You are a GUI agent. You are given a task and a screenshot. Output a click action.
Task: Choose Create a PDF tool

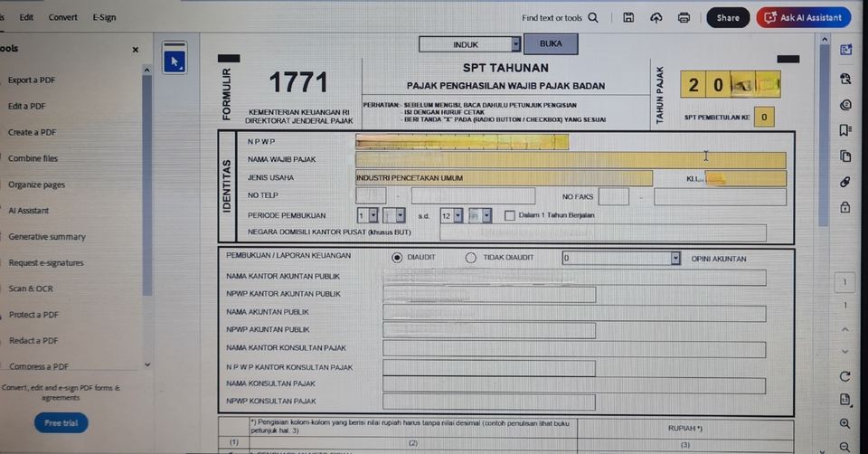[x=33, y=132]
